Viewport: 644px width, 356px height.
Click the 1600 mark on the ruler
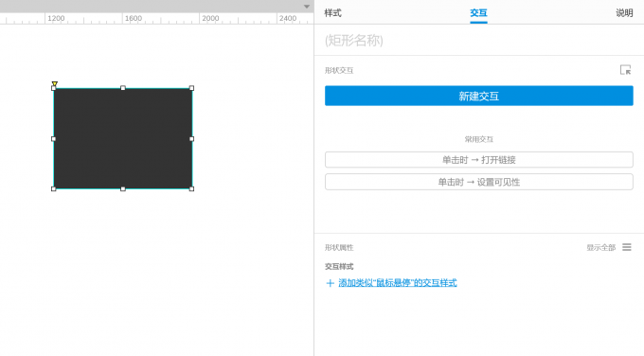pyautogui.click(x=134, y=19)
